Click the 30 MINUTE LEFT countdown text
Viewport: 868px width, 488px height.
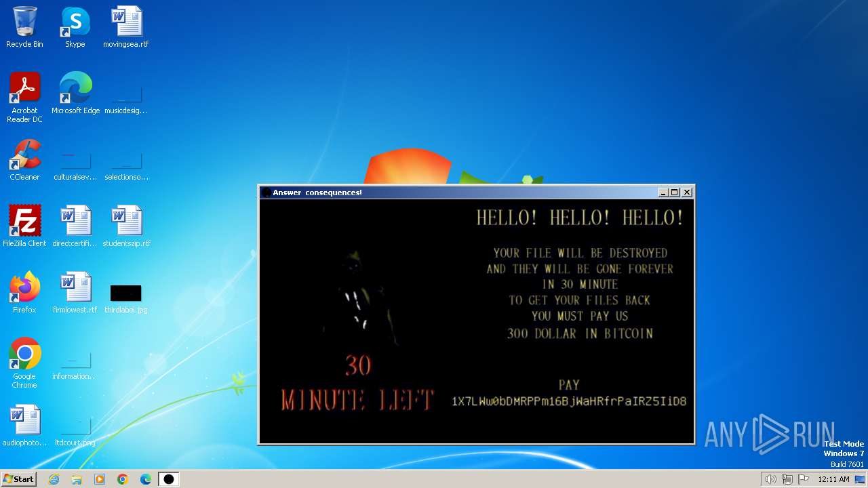click(357, 384)
